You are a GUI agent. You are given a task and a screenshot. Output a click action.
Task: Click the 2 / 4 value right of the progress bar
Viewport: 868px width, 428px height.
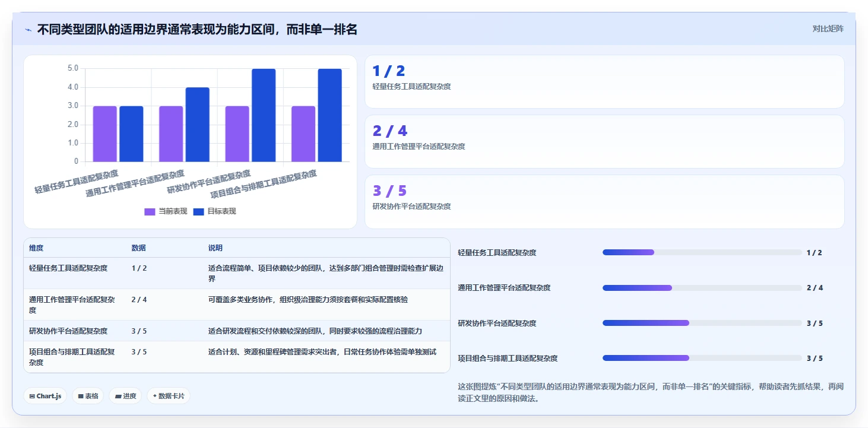pyautogui.click(x=815, y=288)
